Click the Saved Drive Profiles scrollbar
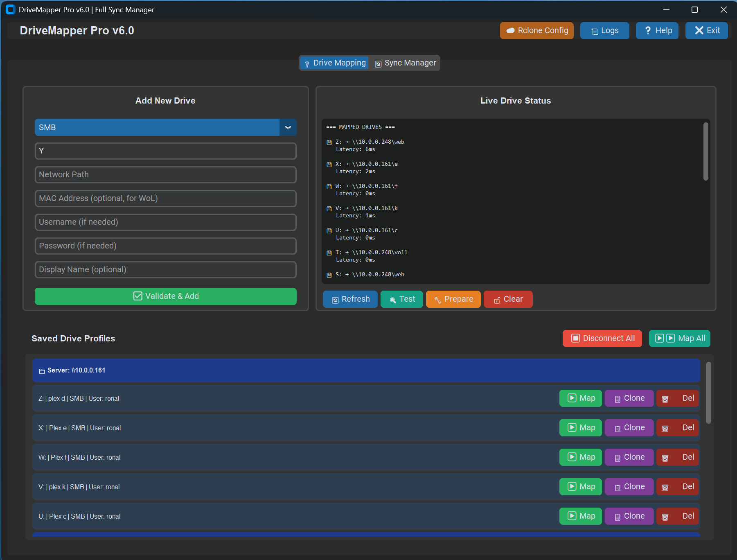The image size is (737, 560). tap(708, 393)
